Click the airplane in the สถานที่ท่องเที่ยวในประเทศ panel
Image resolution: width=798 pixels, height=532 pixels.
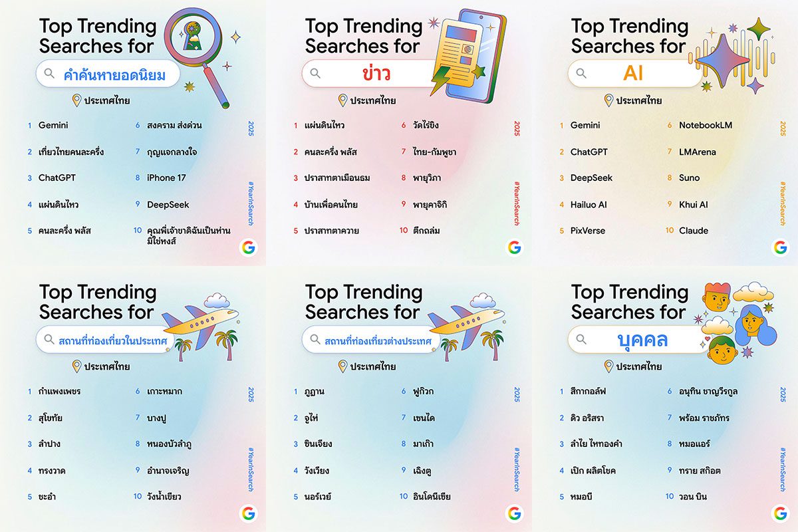[x=198, y=324]
